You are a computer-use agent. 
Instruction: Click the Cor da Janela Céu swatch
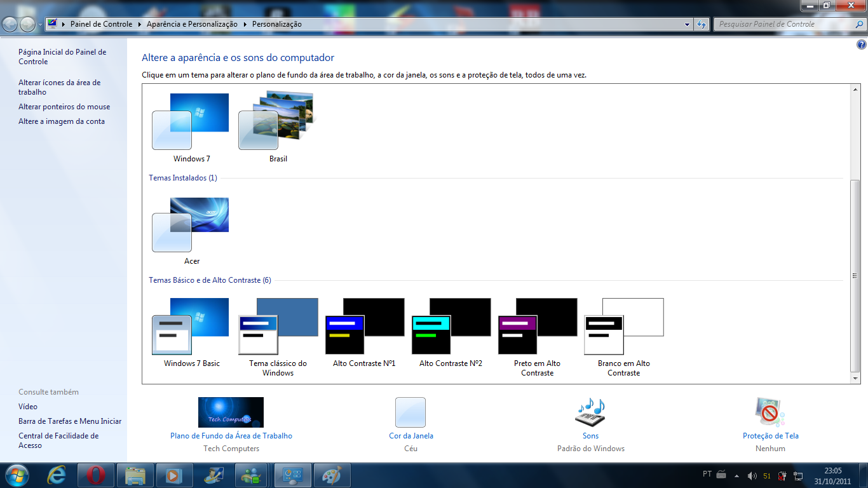click(410, 412)
